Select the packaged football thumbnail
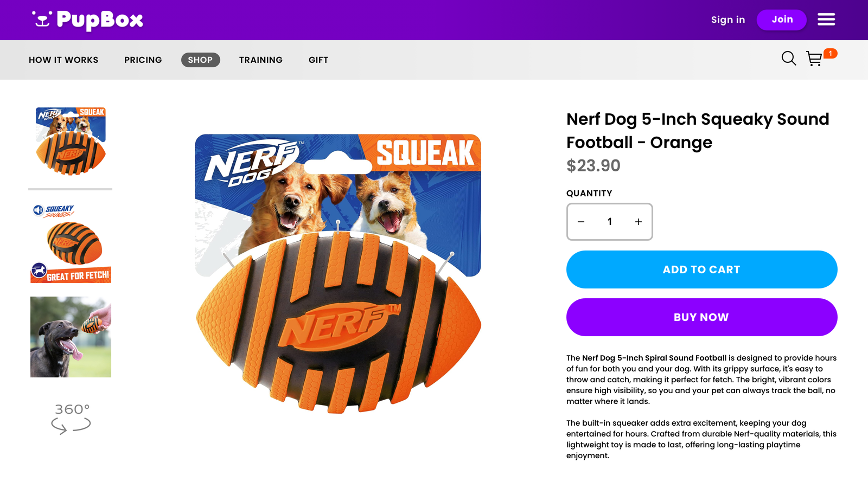 [71, 142]
